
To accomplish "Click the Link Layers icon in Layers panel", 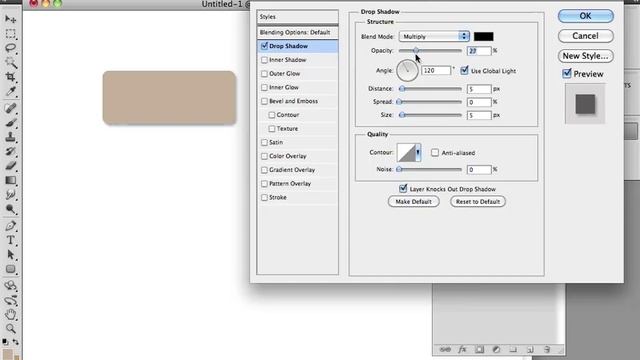I will pyautogui.click(x=445, y=349).
